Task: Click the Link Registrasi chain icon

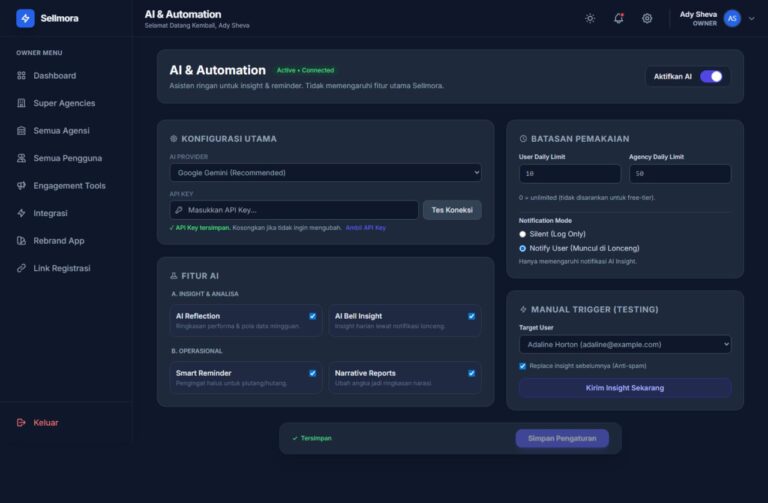Action: tap(22, 268)
